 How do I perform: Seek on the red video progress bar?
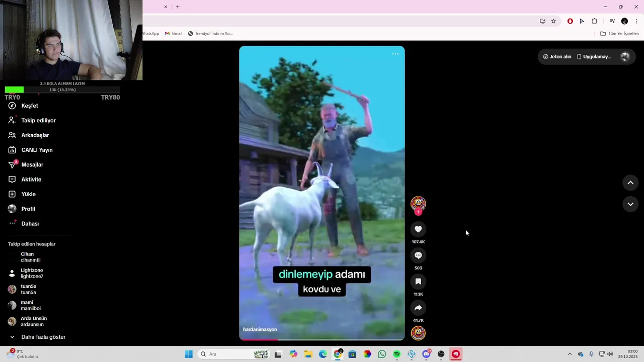pos(322,339)
